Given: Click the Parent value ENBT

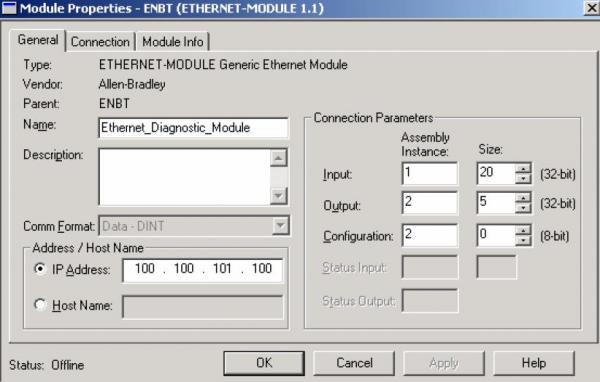Looking at the screenshot, I should coord(114,104).
